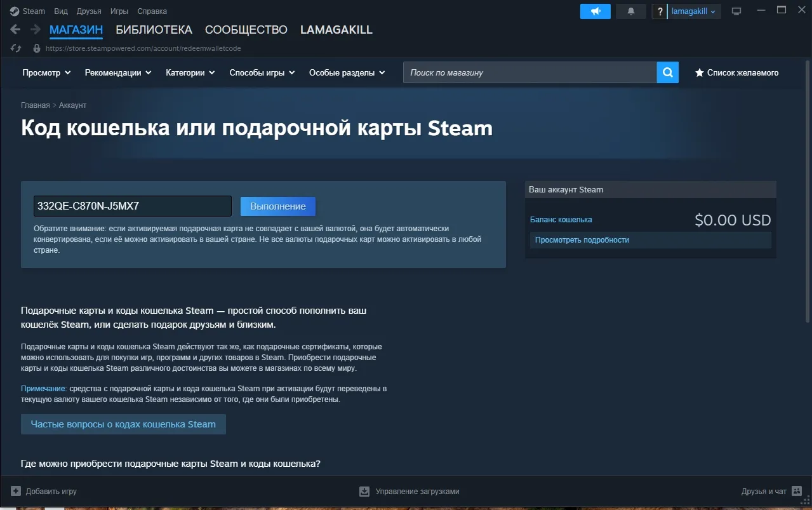Open the lamagakill account dropdown
This screenshot has width=812, height=510.
[695, 11]
